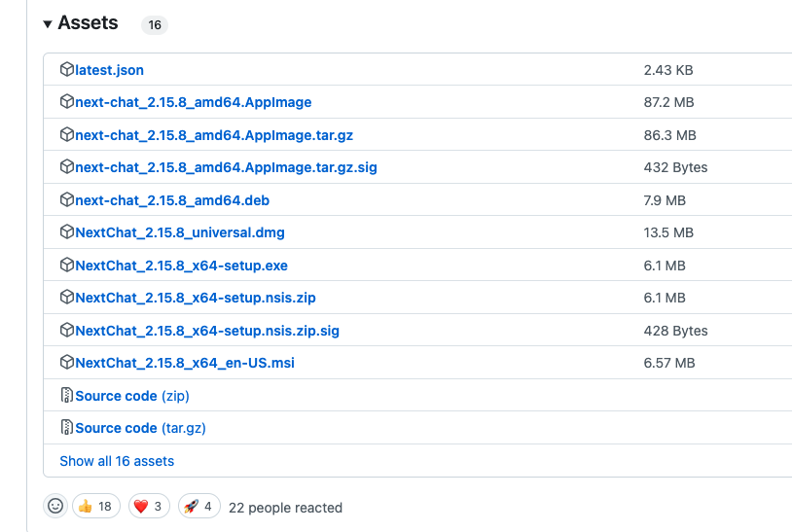Click package icon beside amd64.deb asset
The width and height of the screenshot is (792, 532).
point(67,199)
